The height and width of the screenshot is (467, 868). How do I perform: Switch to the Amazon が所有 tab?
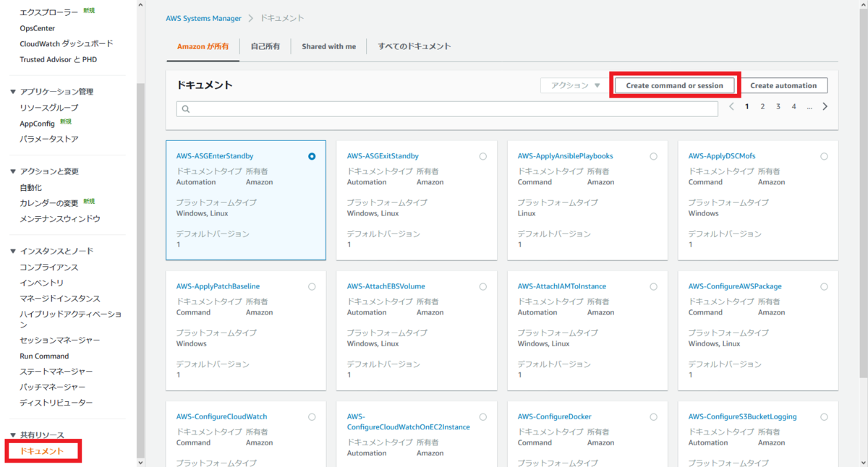click(203, 46)
